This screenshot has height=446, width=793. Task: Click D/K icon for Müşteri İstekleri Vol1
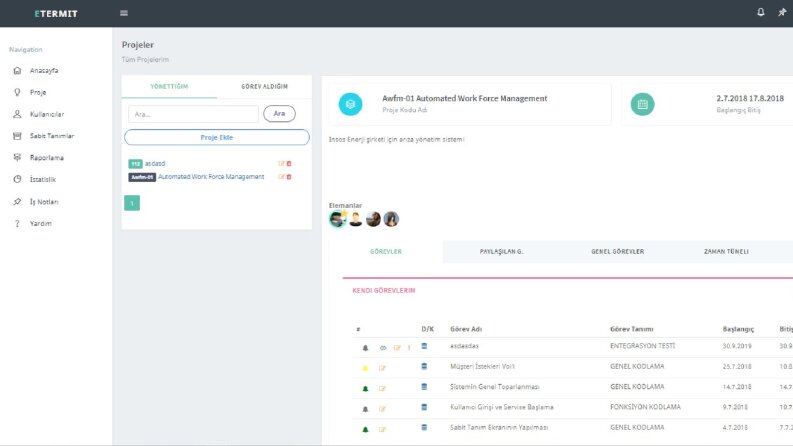coord(424,367)
